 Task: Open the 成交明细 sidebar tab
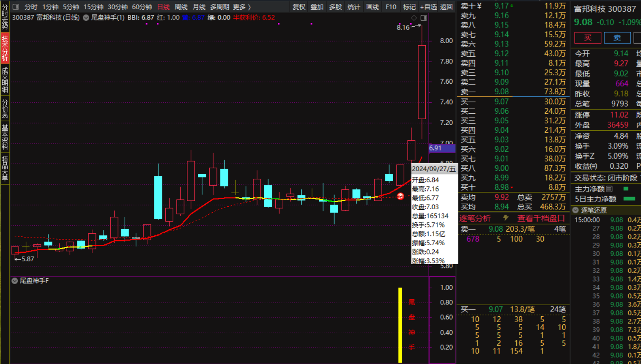point(5,79)
